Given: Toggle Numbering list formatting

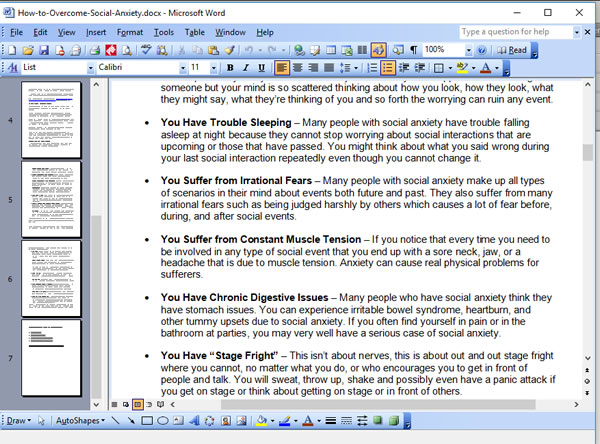Looking at the screenshot, I should [x=372, y=68].
